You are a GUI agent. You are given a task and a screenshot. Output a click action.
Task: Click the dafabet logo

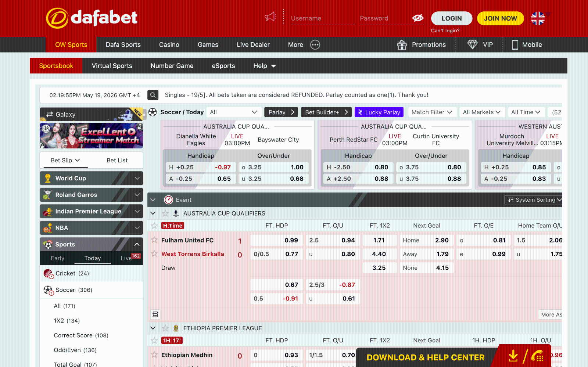point(92,18)
